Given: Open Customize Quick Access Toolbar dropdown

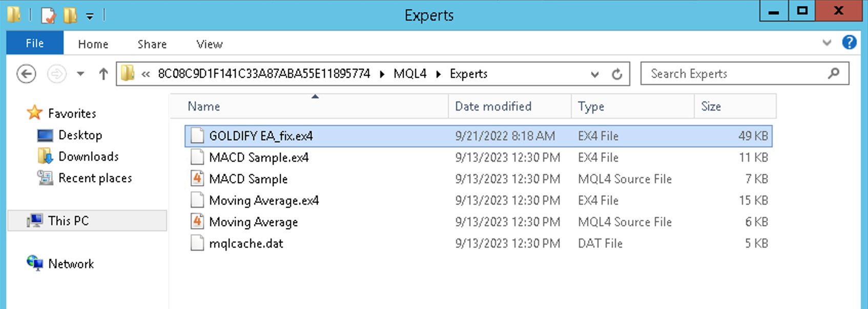Looking at the screenshot, I should [x=90, y=16].
